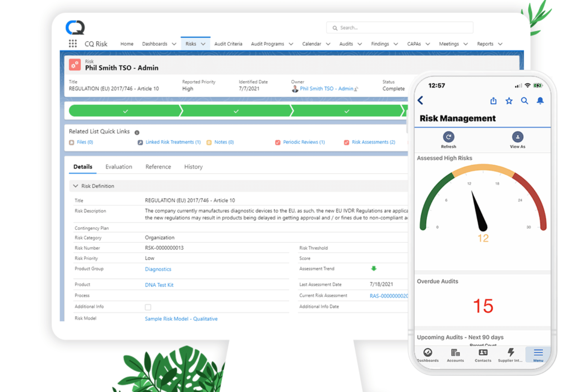Switch to the History tab
Viewport: 588px width, 392px height.
coord(193,166)
